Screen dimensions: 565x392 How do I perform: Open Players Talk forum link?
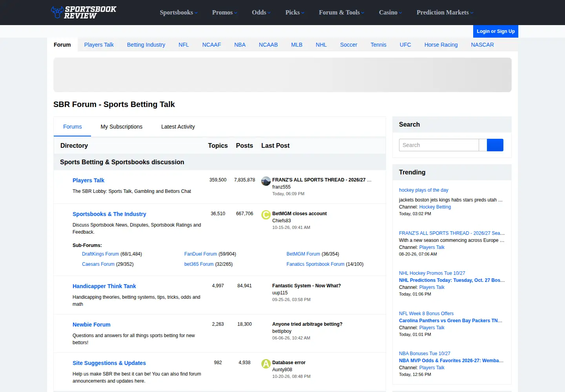click(88, 180)
